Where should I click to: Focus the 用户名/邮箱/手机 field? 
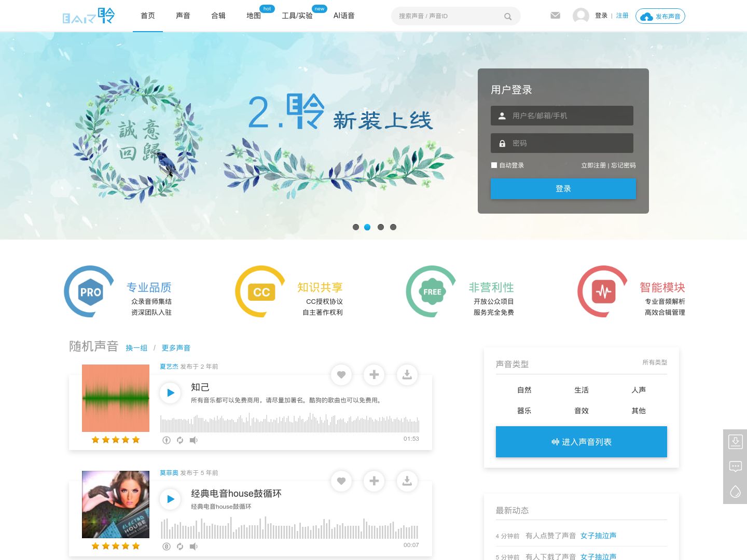click(x=562, y=116)
